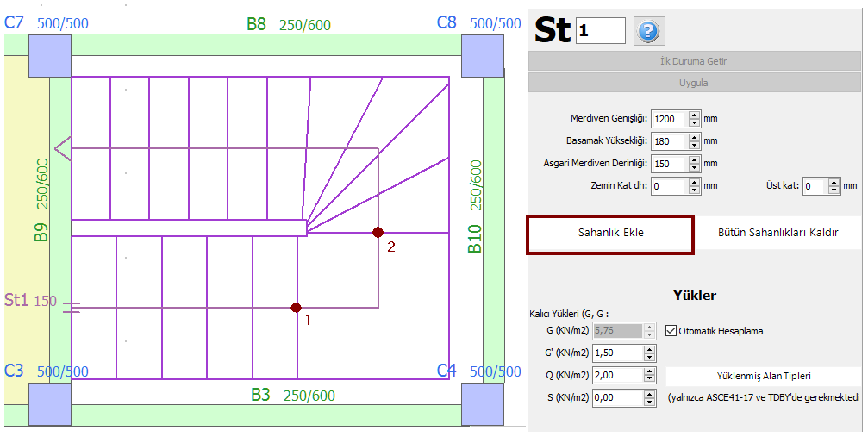Click the Sahanlık Ekle button

(x=610, y=233)
